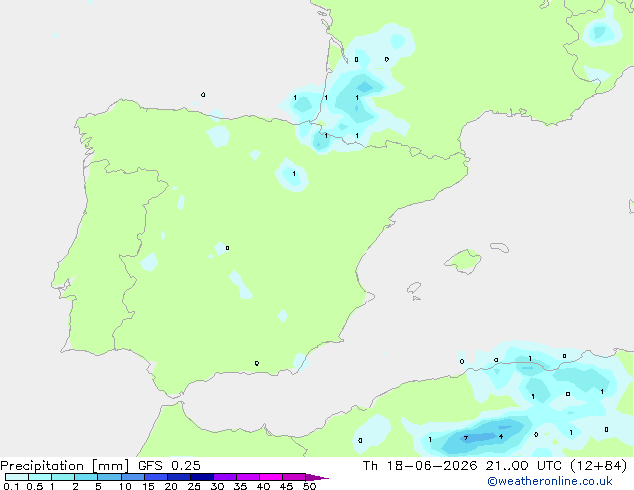The height and width of the screenshot is (490, 634).
Task: Click the 10–15 mm blue legend swatch
Action: pos(132,477)
